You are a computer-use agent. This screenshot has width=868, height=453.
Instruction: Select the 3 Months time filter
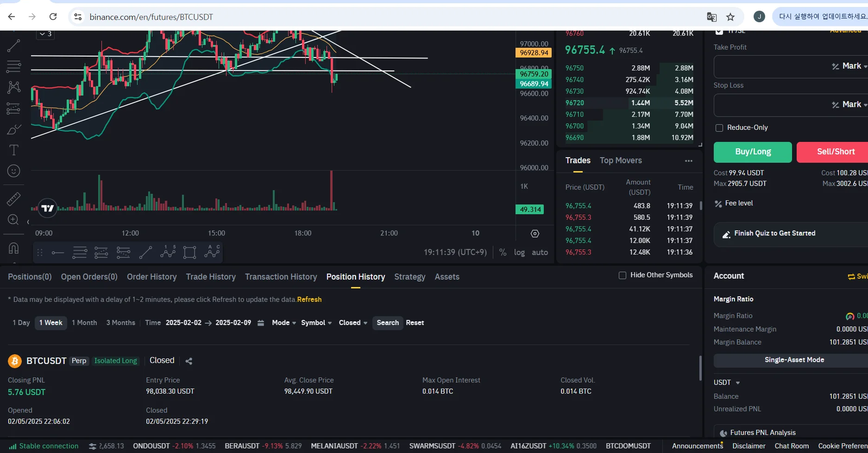tap(121, 323)
